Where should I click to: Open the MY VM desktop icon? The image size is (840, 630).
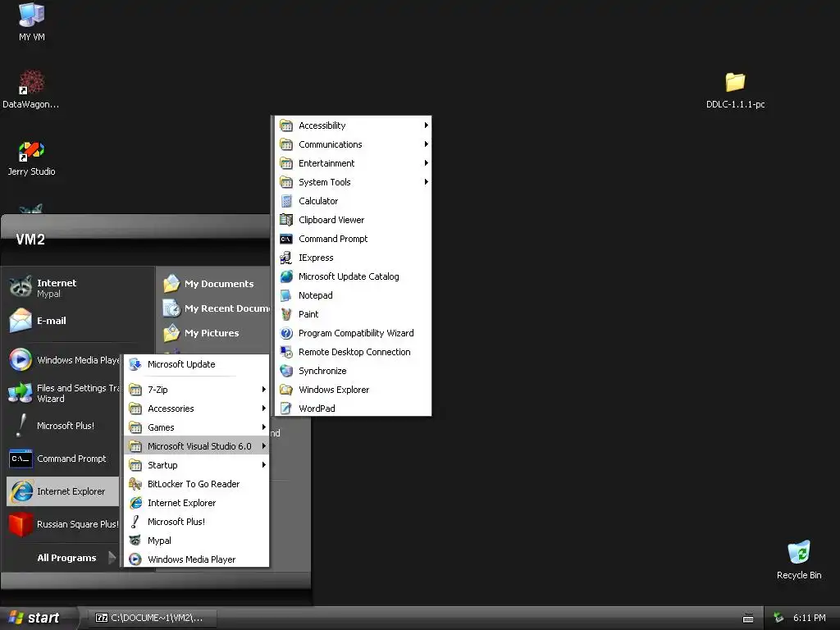coord(32,21)
